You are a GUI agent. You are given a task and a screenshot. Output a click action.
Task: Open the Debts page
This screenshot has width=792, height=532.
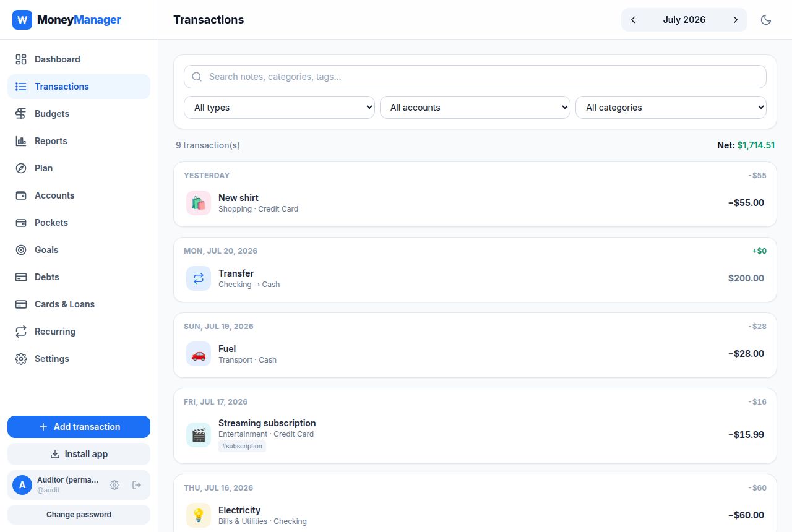pos(79,277)
